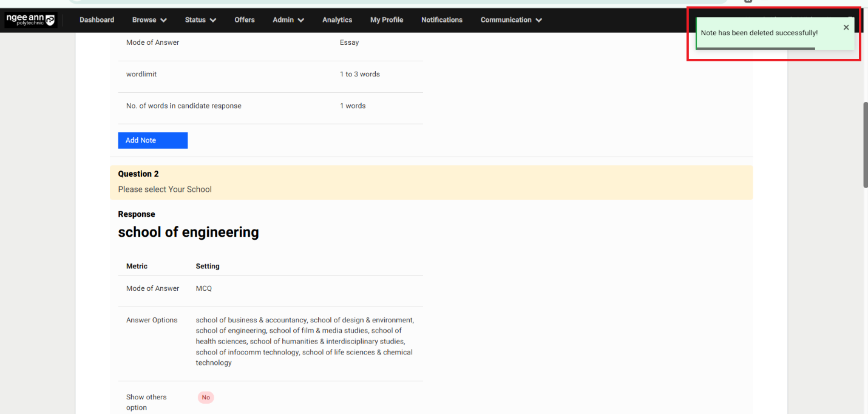
Task: View the Notifications page
Action: tap(441, 20)
